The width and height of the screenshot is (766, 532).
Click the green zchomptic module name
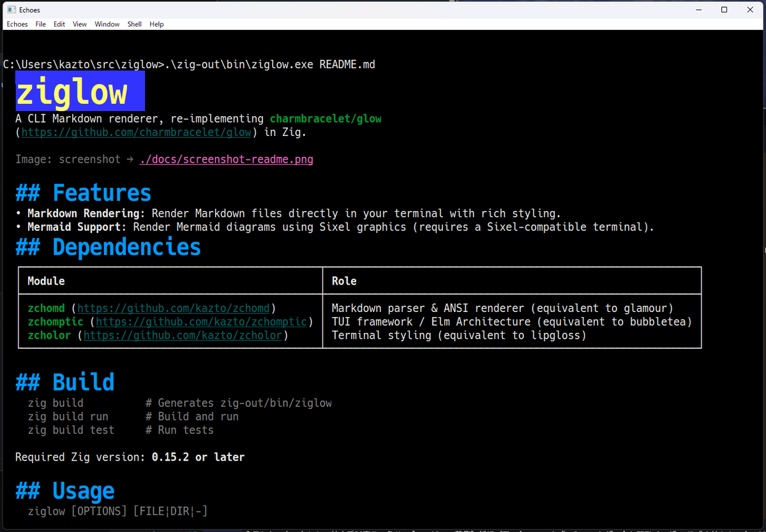pyautogui.click(x=56, y=321)
